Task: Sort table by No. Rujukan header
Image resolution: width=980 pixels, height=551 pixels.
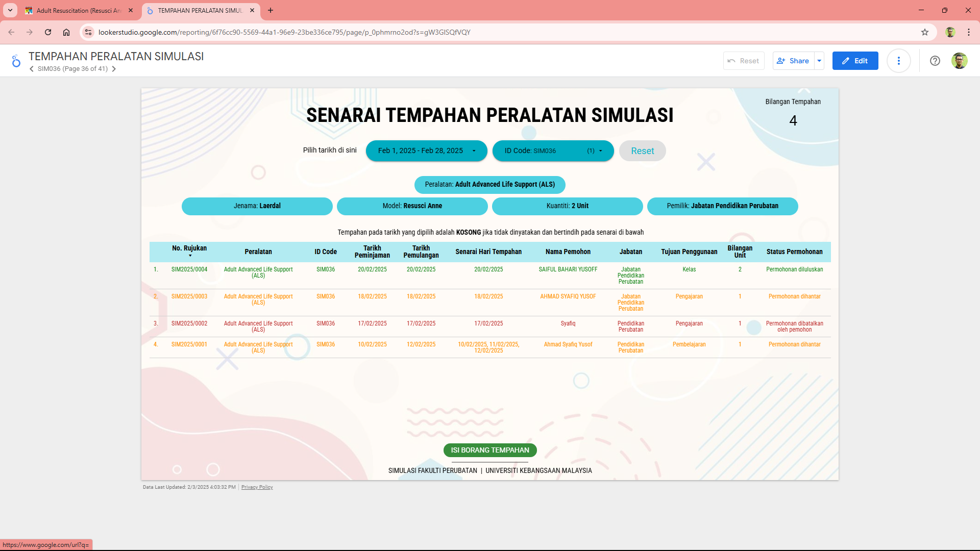Action: pyautogui.click(x=189, y=248)
